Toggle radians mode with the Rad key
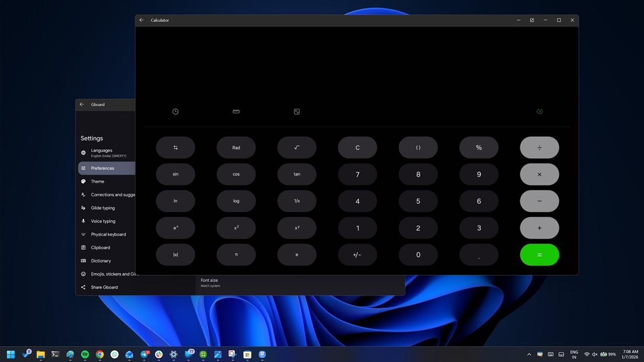Viewport: 644px width, 362px height. [x=236, y=147]
